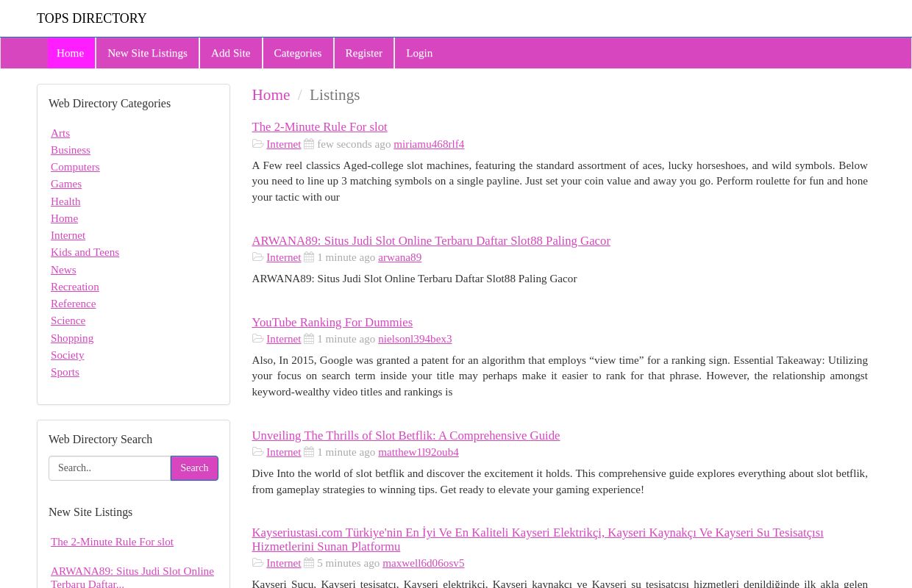Image resolution: width=912 pixels, height=588 pixels.
Task: Click the calendar icon on the ARWANA89 listing
Action: (309, 257)
